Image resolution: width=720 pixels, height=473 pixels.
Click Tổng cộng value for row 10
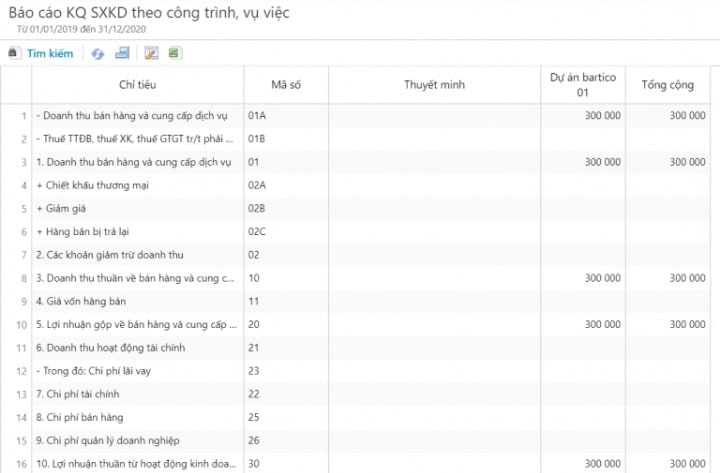pyautogui.click(x=667, y=324)
